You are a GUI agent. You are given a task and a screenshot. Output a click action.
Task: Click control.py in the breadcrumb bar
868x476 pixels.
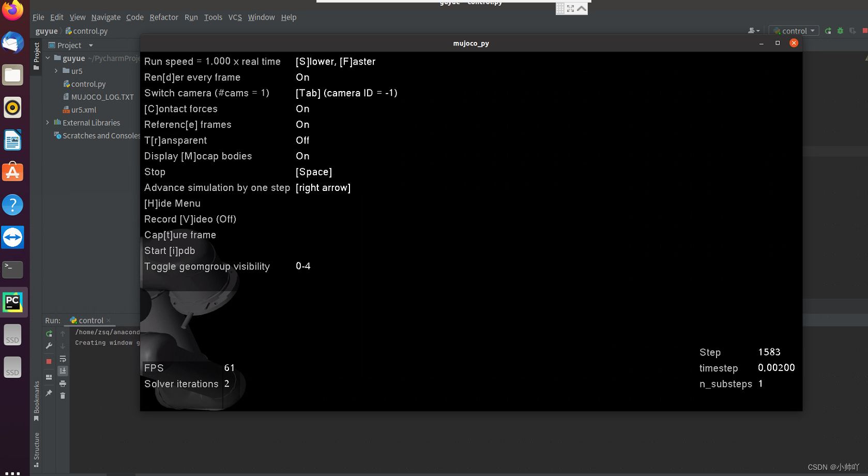point(90,31)
